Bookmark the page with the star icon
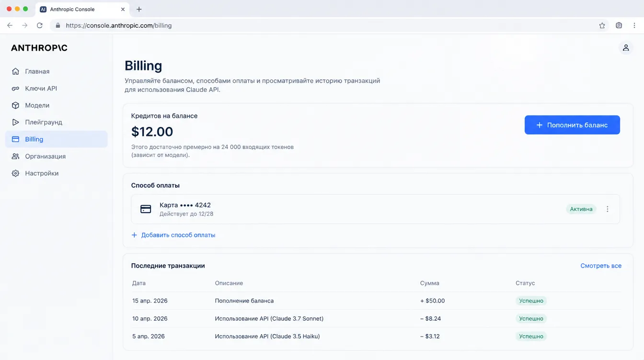This screenshot has height=360, width=644. 602,25
